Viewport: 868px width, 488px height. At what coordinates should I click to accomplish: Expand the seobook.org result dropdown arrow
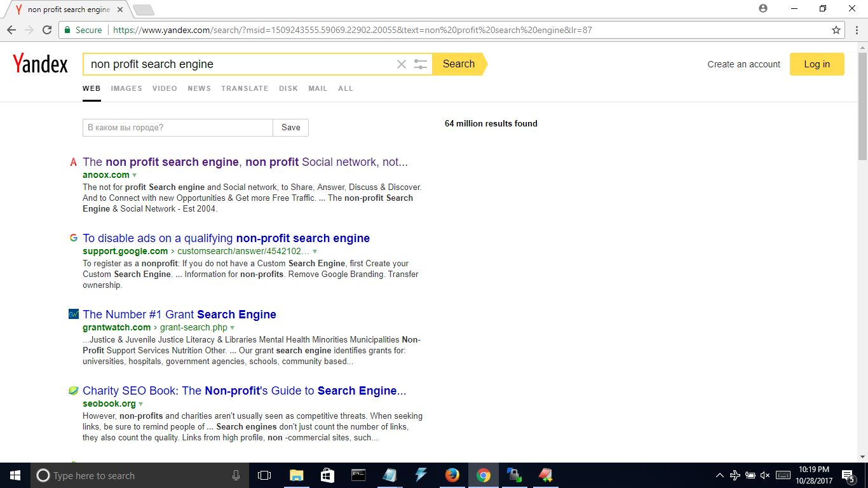[x=141, y=404]
